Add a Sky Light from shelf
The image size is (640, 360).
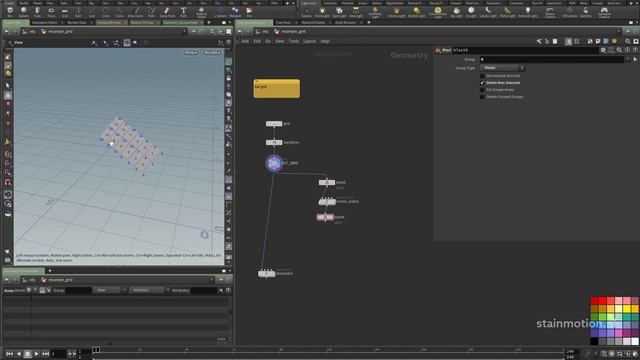456,11
